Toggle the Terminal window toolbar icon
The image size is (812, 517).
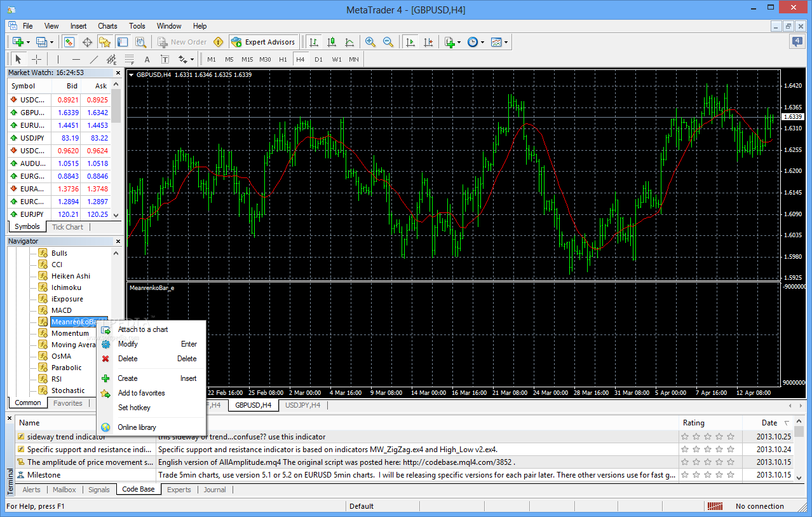123,42
